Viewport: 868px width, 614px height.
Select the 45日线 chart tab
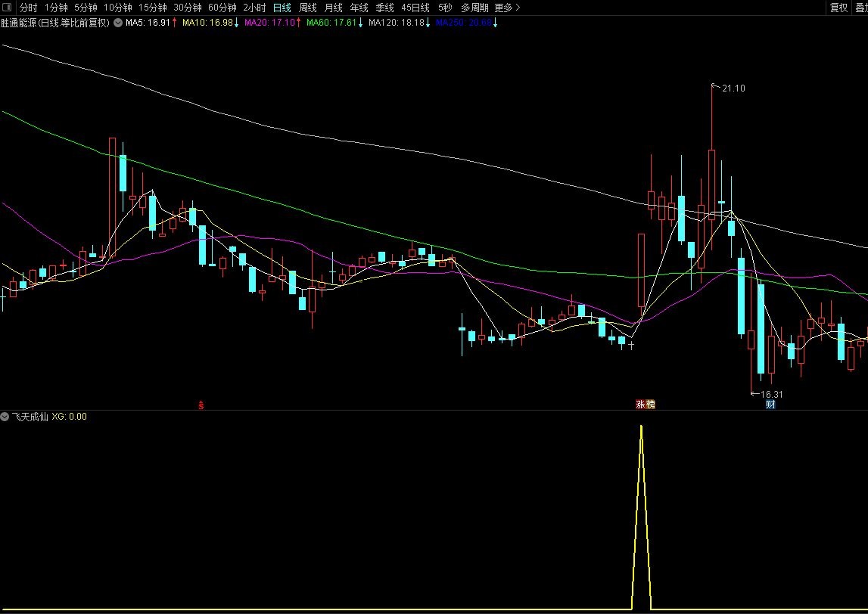(415, 8)
